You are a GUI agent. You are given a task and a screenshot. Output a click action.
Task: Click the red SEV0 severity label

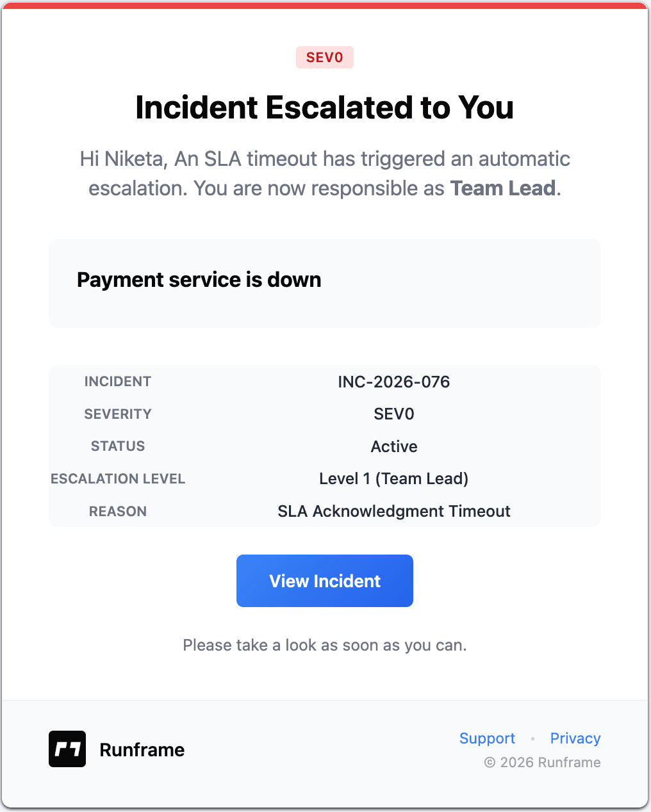coord(324,57)
